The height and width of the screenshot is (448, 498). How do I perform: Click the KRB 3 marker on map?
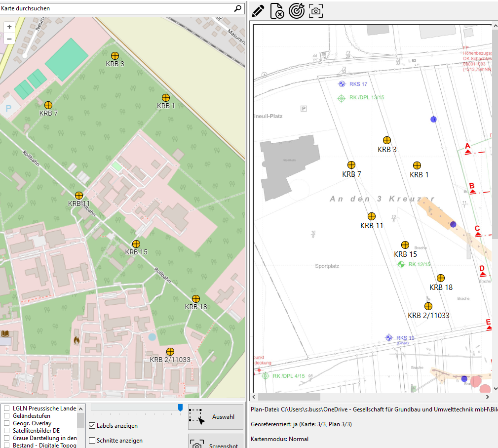115,55
